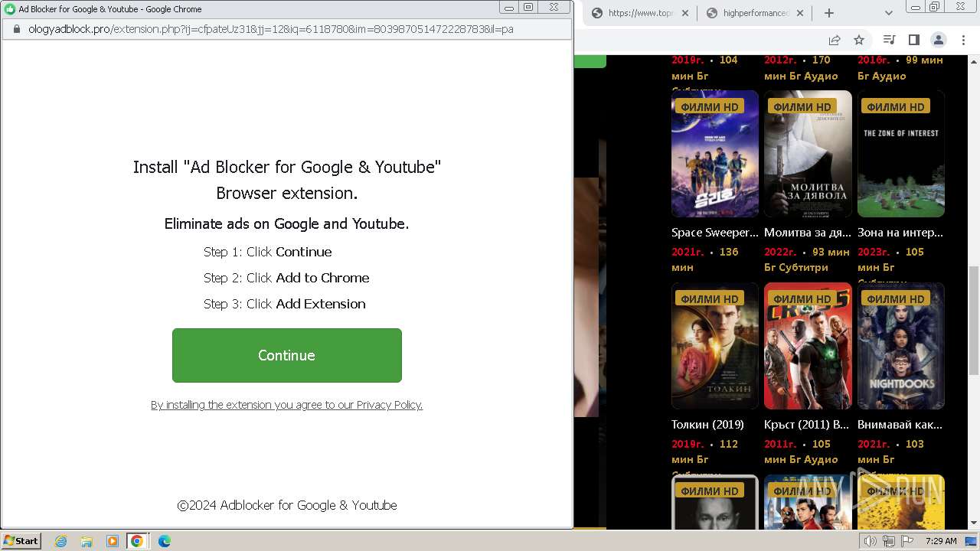Expand the tab search chevron

pos(888,13)
